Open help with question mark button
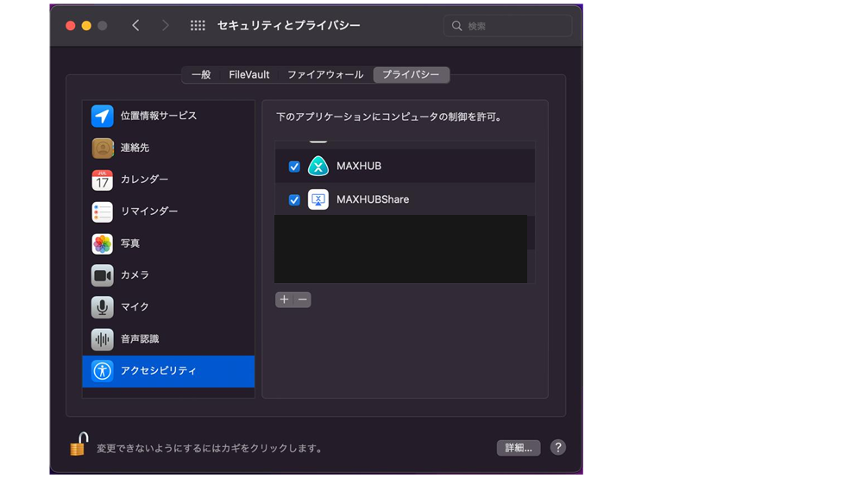The width and height of the screenshot is (868, 479). 558,447
